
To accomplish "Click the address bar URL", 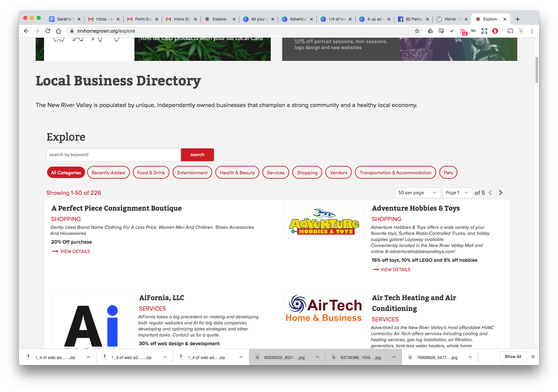I will tap(106, 31).
